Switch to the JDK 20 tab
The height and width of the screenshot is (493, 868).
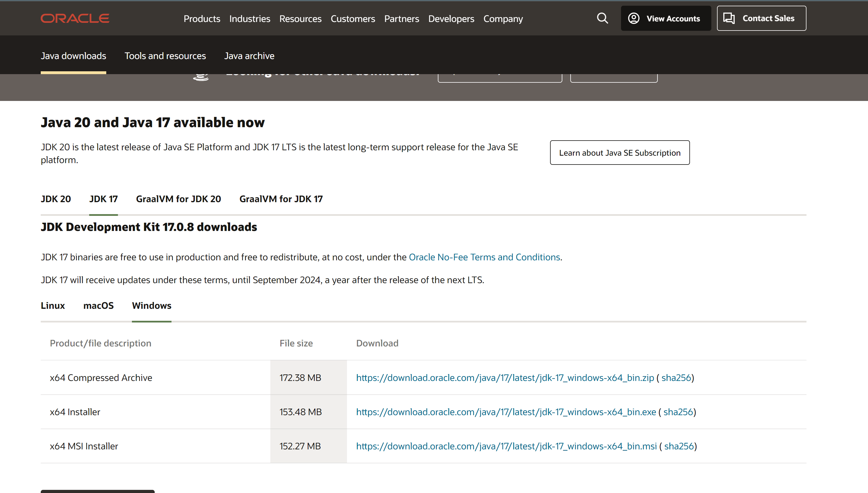point(56,199)
